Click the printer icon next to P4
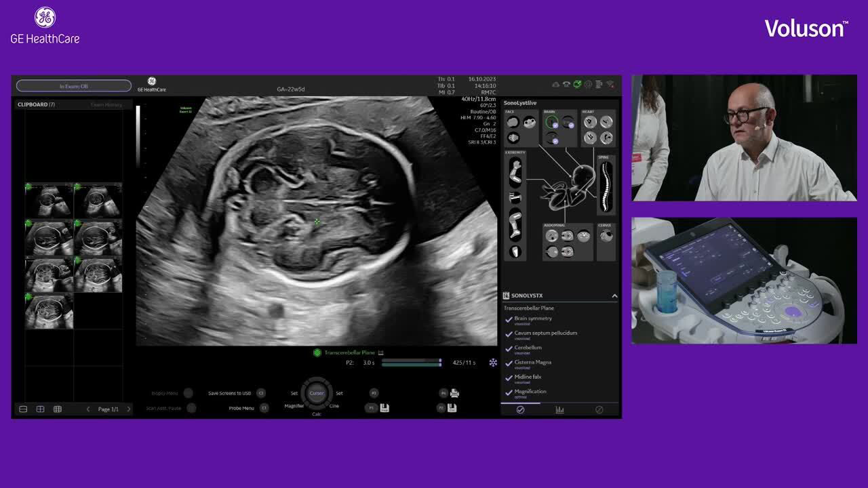 coord(454,393)
